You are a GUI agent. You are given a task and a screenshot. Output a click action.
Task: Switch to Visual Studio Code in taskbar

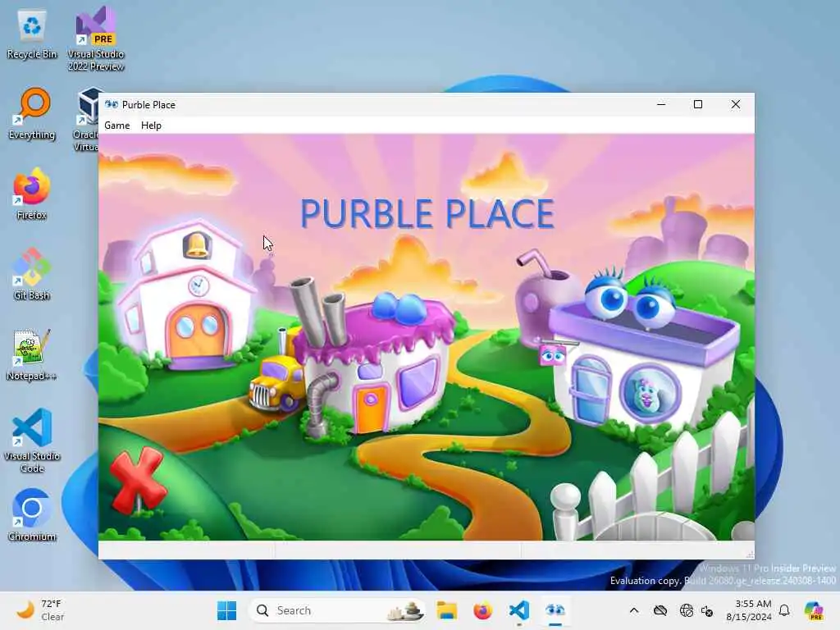(x=519, y=610)
